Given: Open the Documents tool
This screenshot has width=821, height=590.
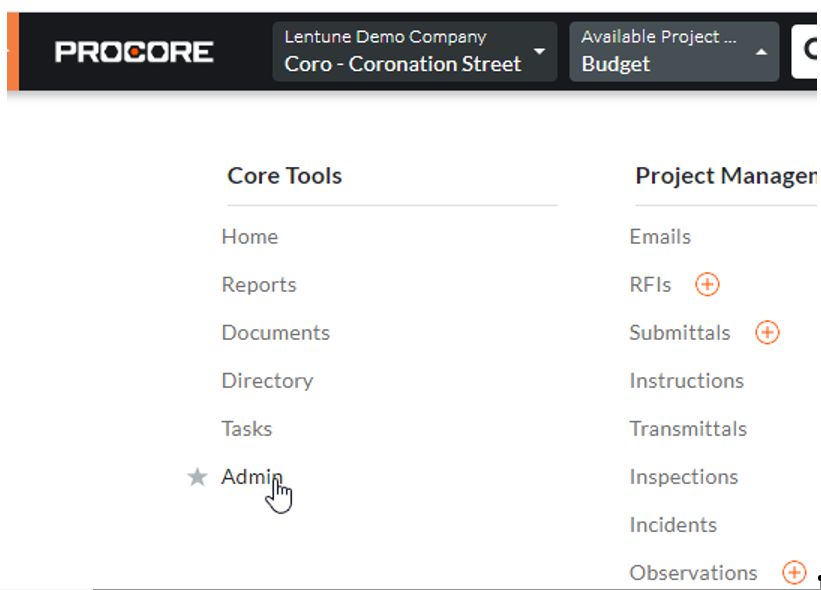Looking at the screenshot, I should 275,333.
